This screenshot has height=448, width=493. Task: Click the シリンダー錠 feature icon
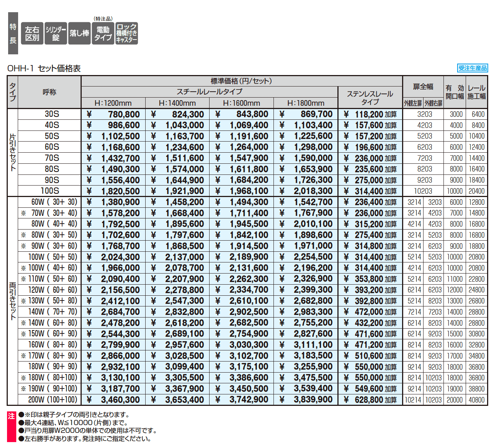tap(55, 34)
